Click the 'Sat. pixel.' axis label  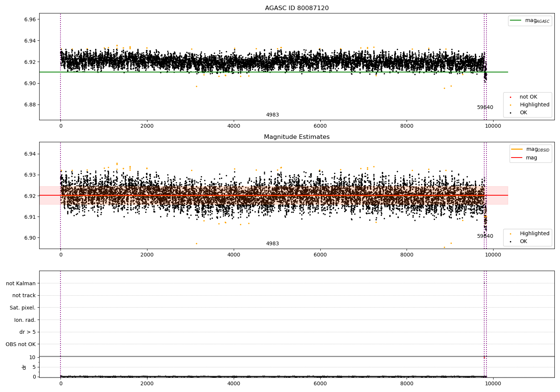click(x=22, y=308)
